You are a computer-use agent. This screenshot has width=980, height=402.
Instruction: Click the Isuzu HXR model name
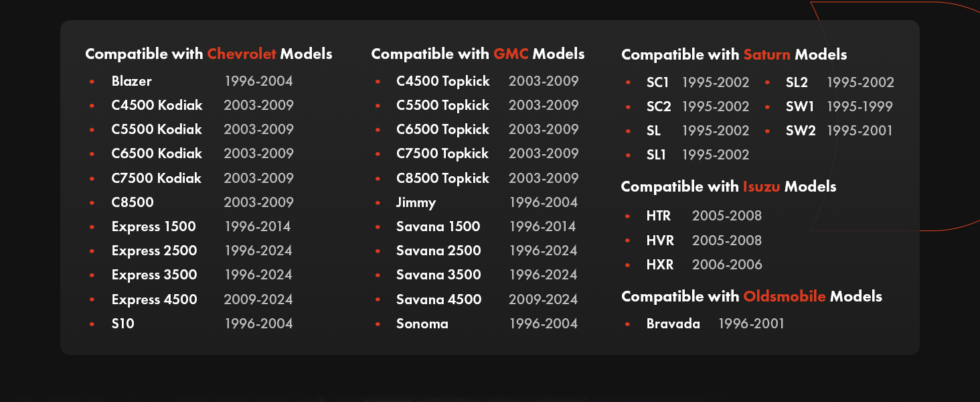[x=660, y=265]
